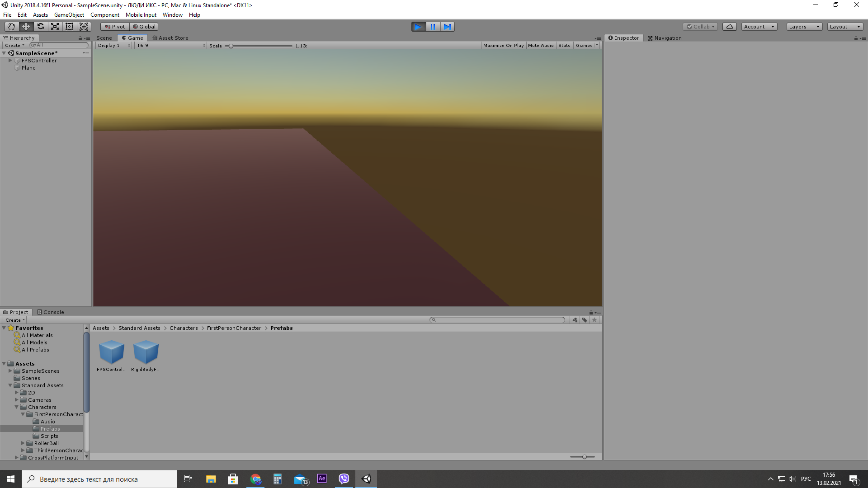Go to Standard Assets breadcrumb

139,328
